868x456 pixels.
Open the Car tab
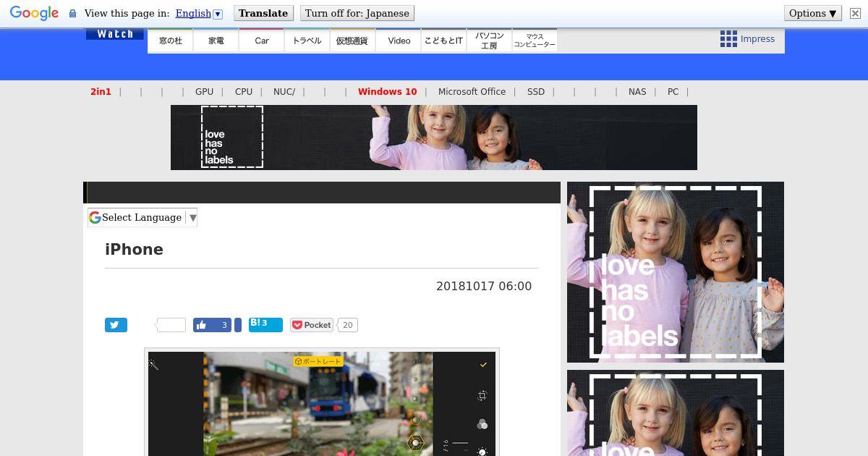pyautogui.click(x=262, y=41)
